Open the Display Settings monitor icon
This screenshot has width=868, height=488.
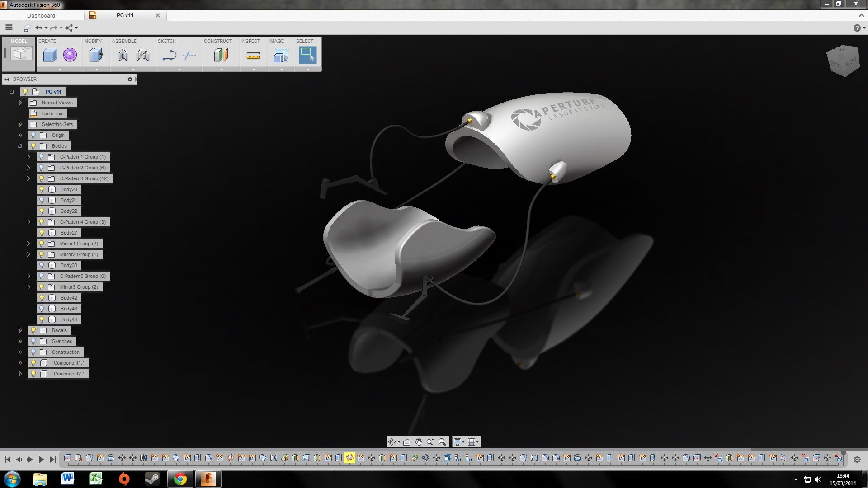[458, 442]
